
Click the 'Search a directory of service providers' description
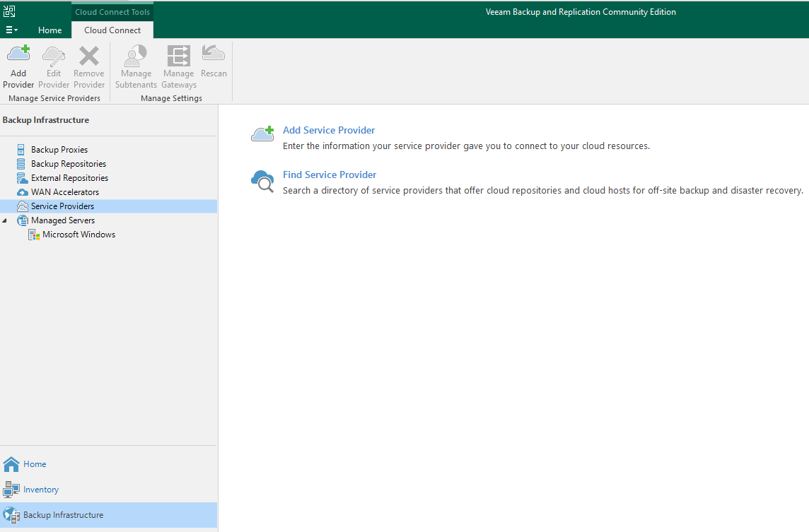coord(543,190)
